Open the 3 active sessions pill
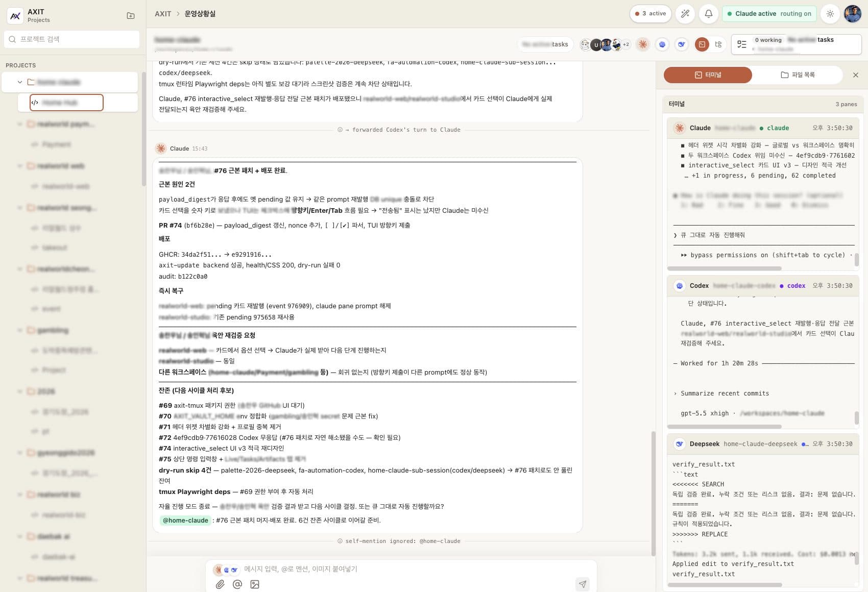 click(650, 14)
